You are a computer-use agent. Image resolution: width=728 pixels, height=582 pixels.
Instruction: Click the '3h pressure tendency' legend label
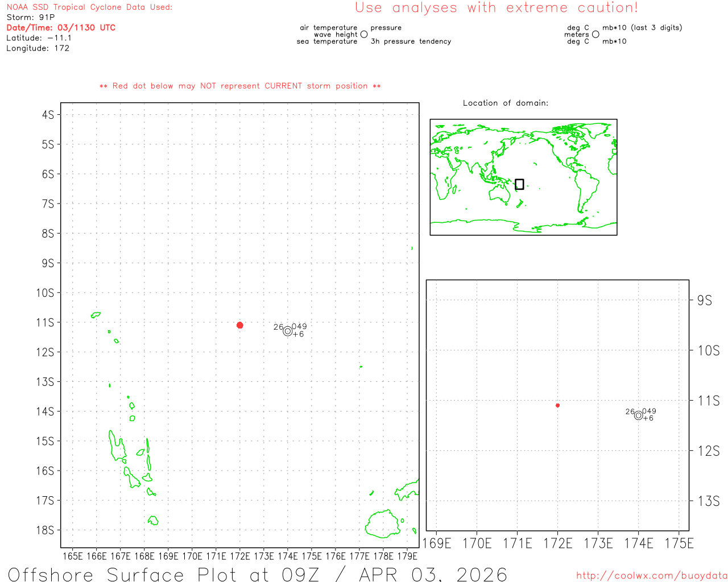(411, 41)
